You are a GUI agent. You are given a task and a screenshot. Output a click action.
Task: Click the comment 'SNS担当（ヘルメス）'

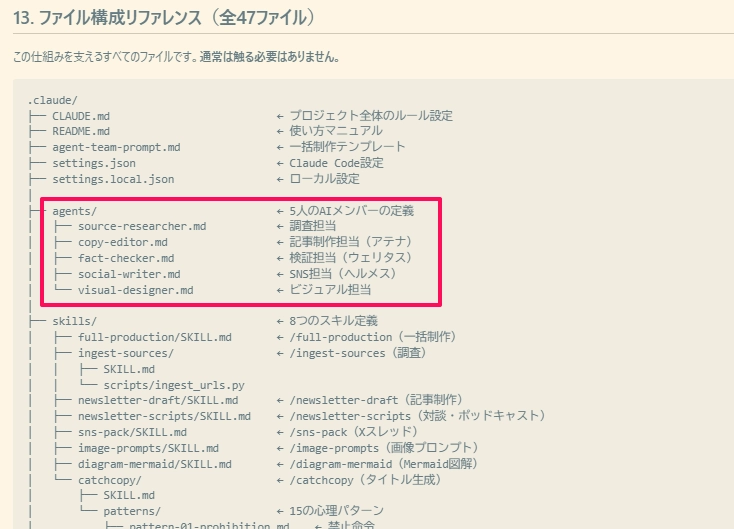(344, 274)
